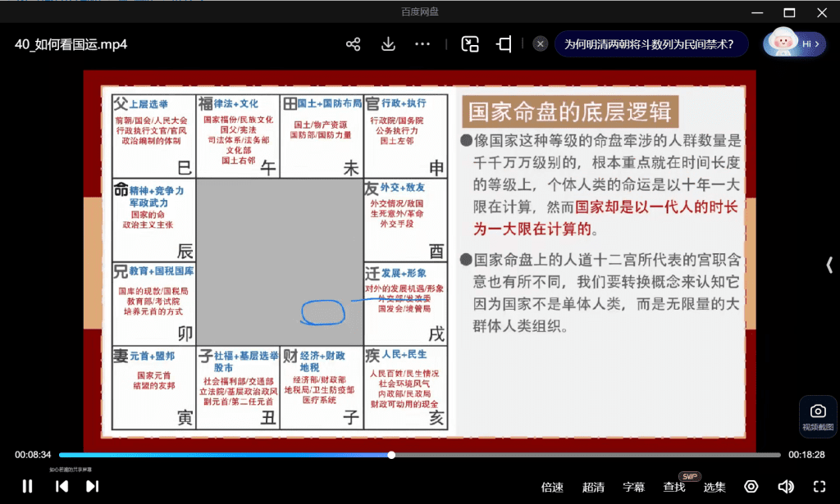Viewport: 840px width, 504px height.
Task: Open the three-dots more options menu
Action: [423, 44]
